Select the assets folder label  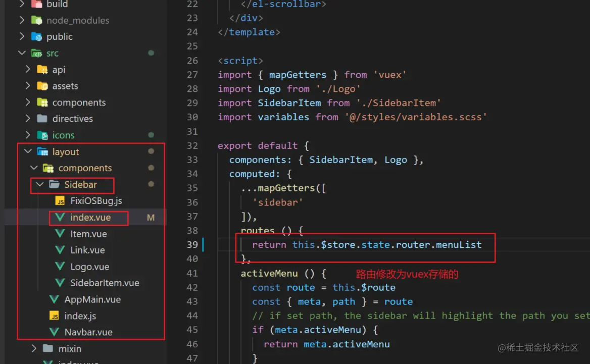(x=65, y=86)
